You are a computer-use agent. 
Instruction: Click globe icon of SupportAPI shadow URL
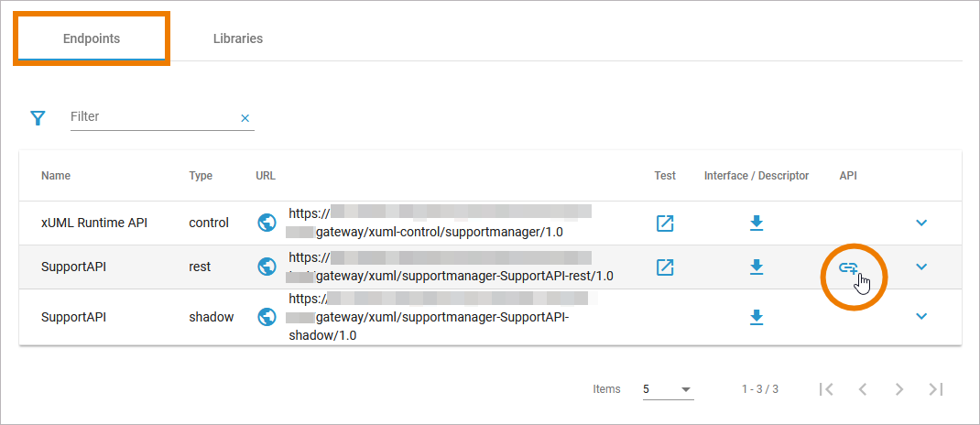pos(267,317)
